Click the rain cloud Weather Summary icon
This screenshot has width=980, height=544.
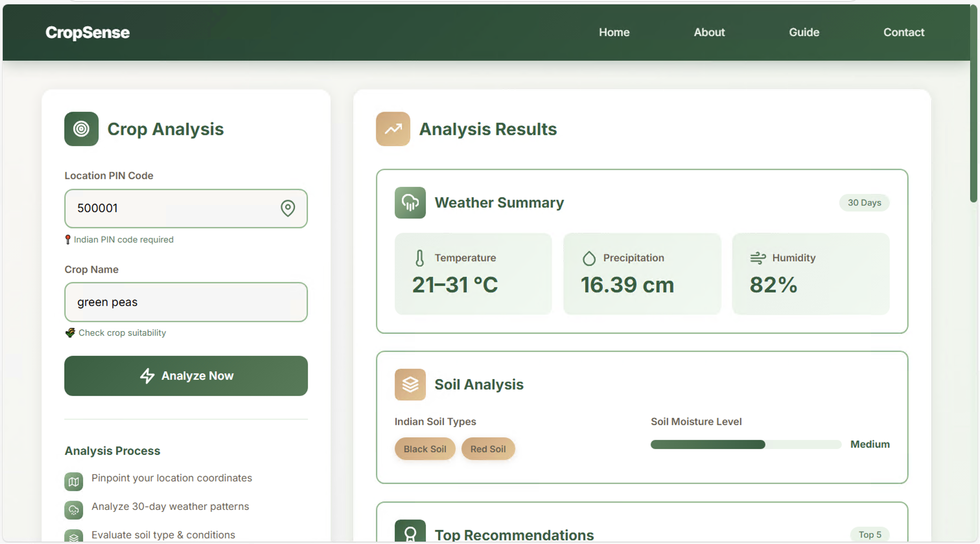410,203
